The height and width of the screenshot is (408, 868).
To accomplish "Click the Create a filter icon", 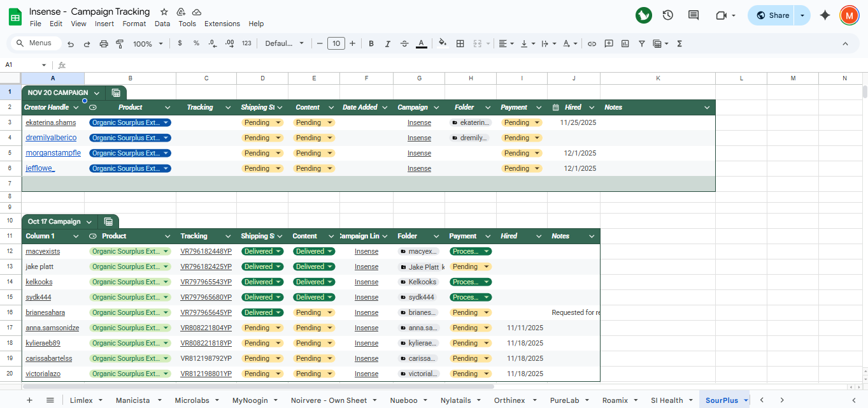I will coord(641,43).
